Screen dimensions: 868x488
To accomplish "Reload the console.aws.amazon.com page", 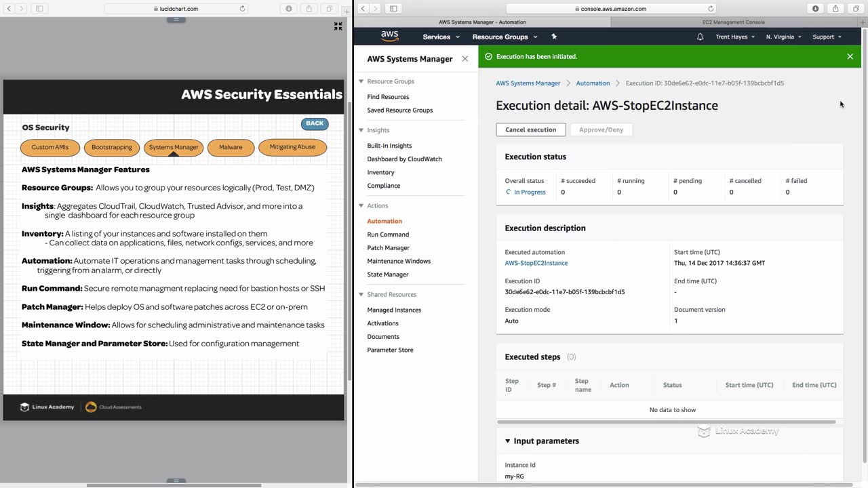I will 711,9.
